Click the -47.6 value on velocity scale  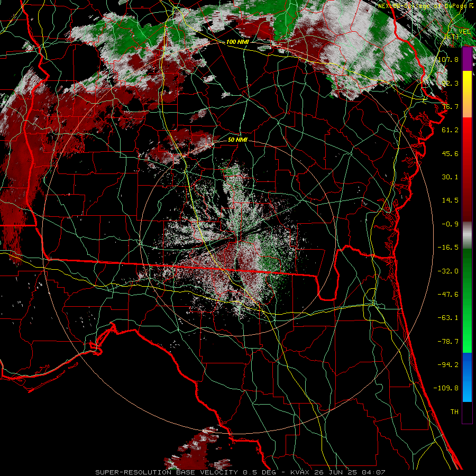tap(448, 295)
